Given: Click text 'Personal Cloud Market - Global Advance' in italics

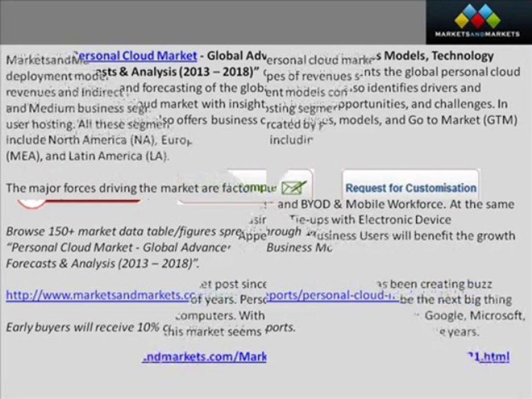Looking at the screenshot, I should (x=118, y=247).
